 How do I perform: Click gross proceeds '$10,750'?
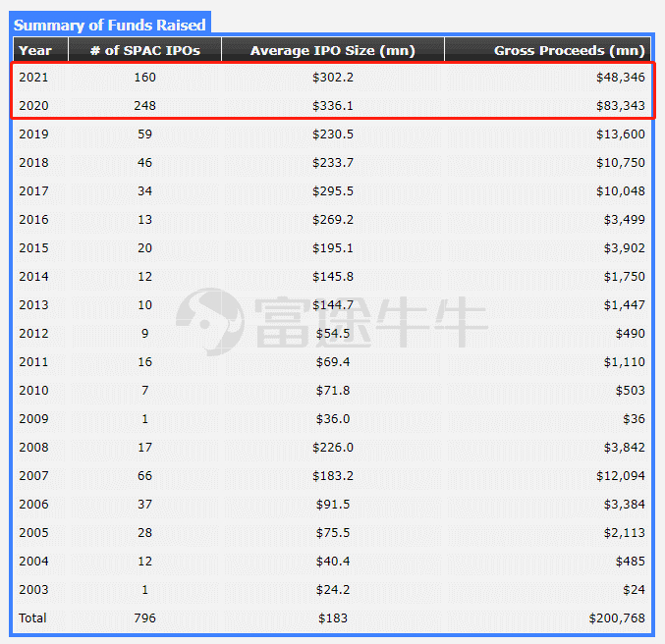pyautogui.click(x=621, y=162)
